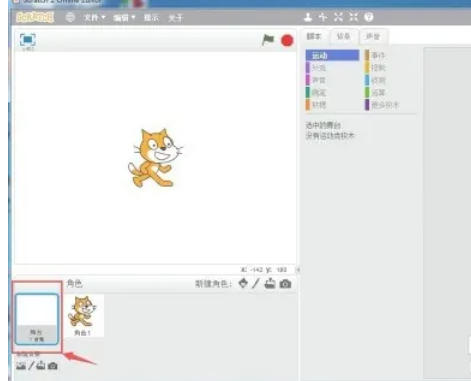Choose a new backdrop from the library
Image resolution: width=471 pixels, height=381 pixels.
click(x=21, y=366)
